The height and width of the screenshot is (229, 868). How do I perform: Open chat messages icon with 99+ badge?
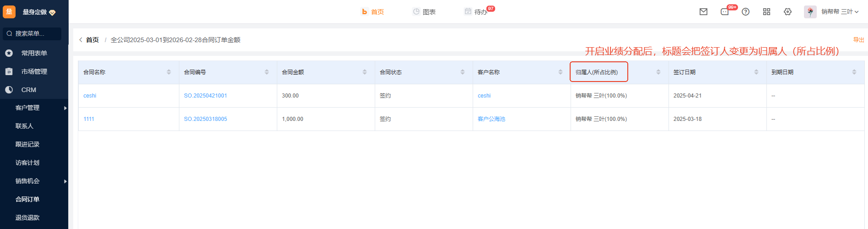pos(725,12)
